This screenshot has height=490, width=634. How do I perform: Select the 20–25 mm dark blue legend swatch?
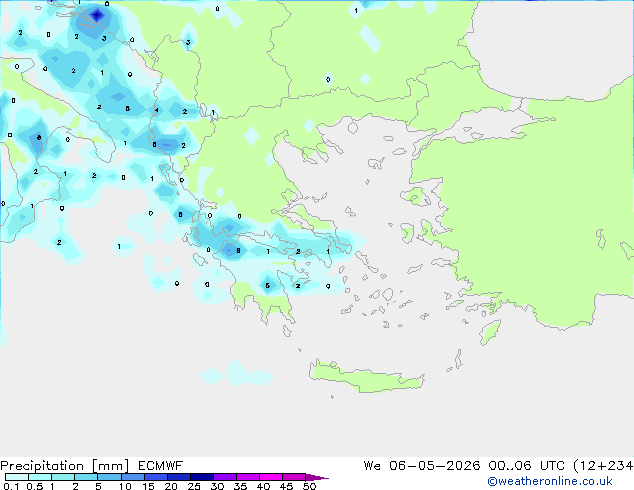point(178,477)
